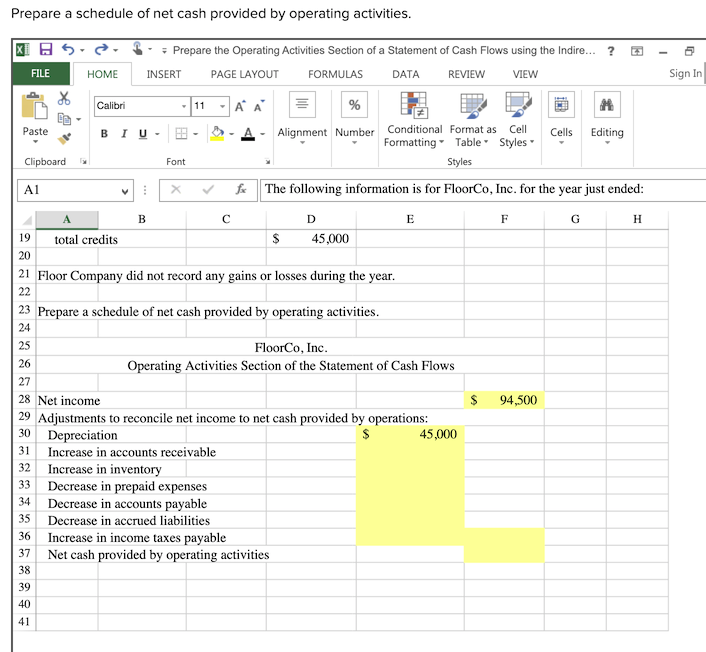Select the yellow cell for Increase in inventory
Viewport: 706px width, 652px height.
tap(410, 469)
